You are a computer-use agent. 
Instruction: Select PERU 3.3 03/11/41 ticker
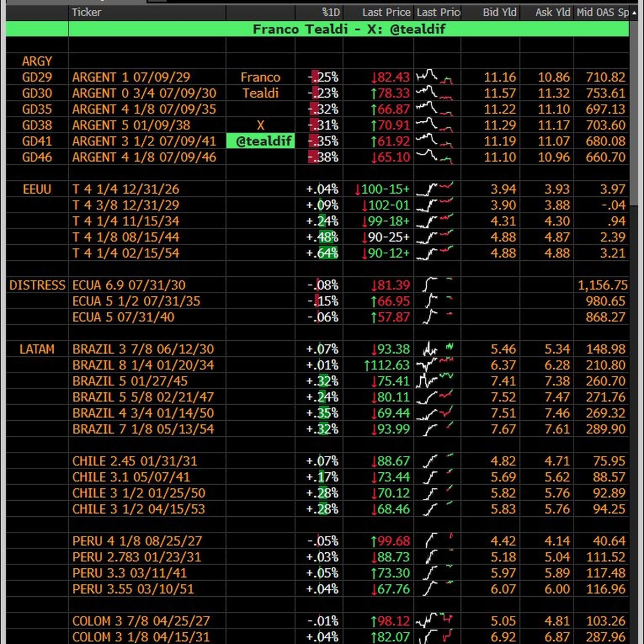(x=129, y=573)
